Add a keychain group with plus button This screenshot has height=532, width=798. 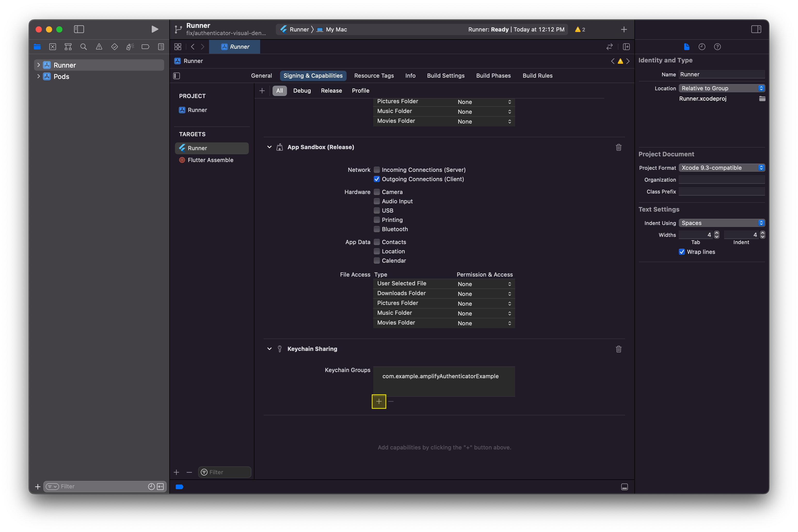[x=379, y=401]
